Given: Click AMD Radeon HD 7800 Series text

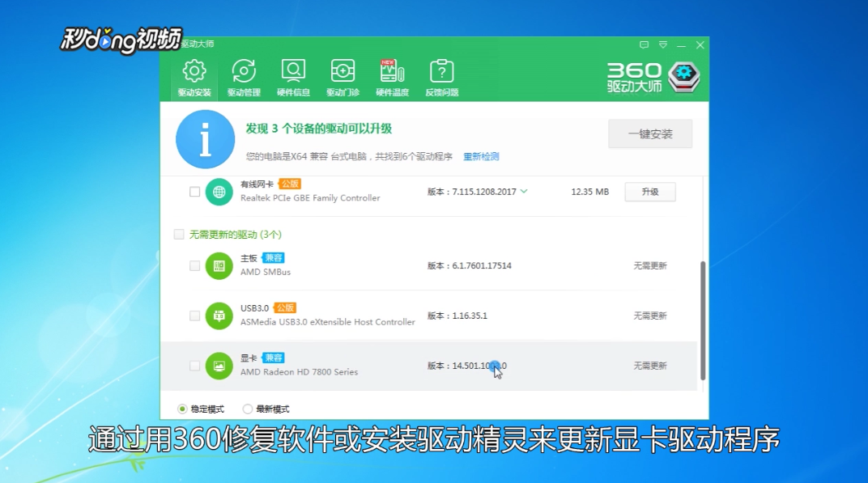Looking at the screenshot, I should 299,372.
